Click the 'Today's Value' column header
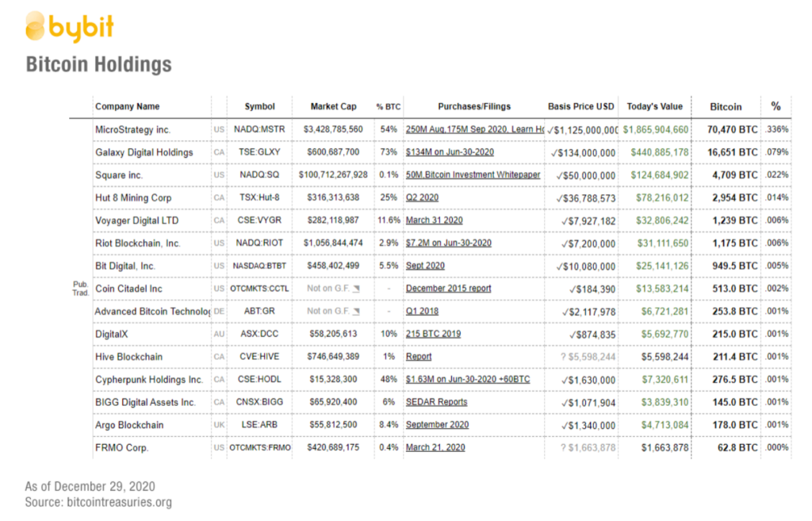 pyautogui.click(x=654, y=107)
